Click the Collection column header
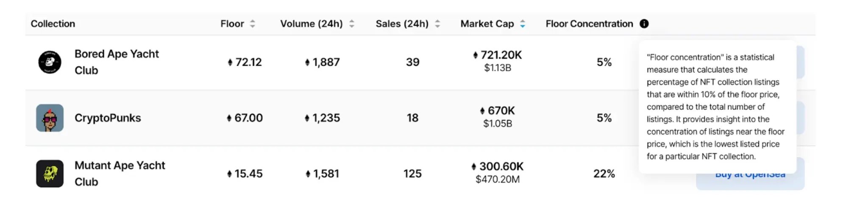Image resolution: width=868 pixels, height=214 pixels. coord(53,24)
